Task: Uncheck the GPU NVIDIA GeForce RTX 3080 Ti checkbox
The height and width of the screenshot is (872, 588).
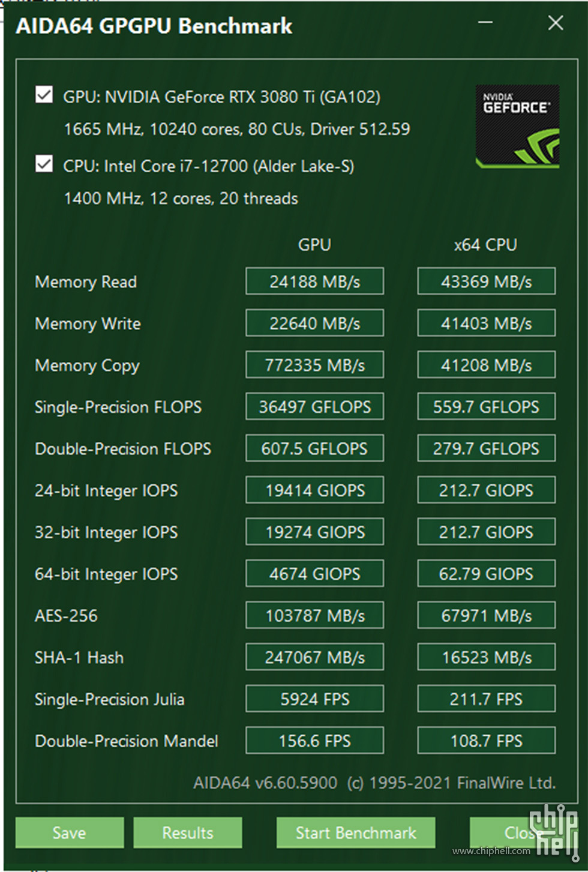Action: (x=44, y=95)
